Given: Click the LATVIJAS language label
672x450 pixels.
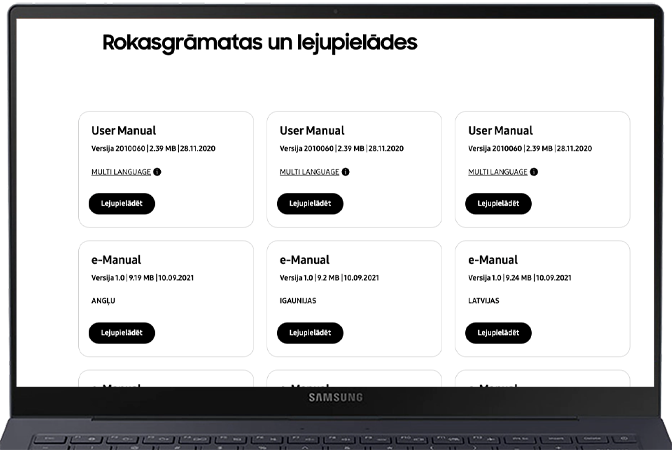Looking at the screenshot, I should tap(484, 299).
